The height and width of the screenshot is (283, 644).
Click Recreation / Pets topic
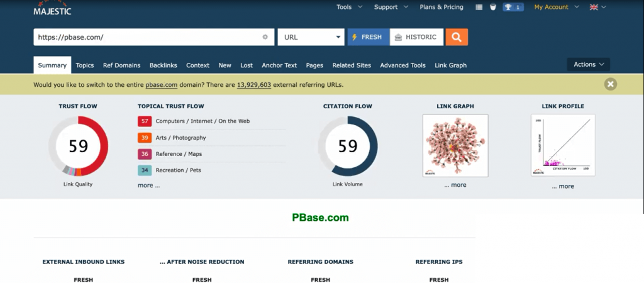[178, 170]
